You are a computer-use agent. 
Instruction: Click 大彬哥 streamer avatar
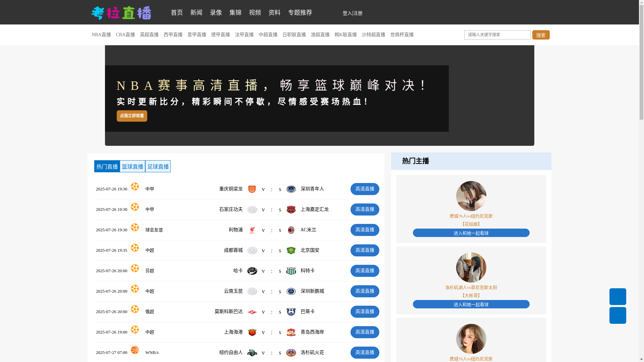[x=471, y=267]
